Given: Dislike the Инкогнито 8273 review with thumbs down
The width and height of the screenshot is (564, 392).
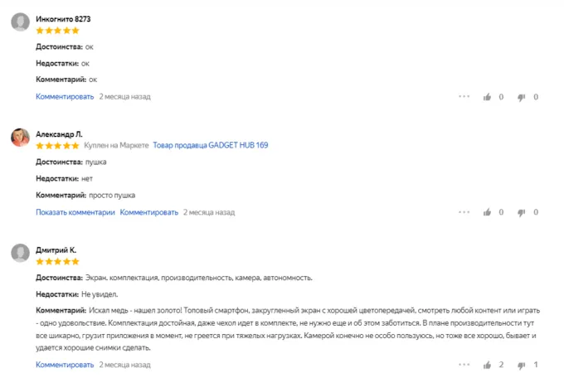Looking at the screenshot, I should pyautogui.click(x=522, y=97).
